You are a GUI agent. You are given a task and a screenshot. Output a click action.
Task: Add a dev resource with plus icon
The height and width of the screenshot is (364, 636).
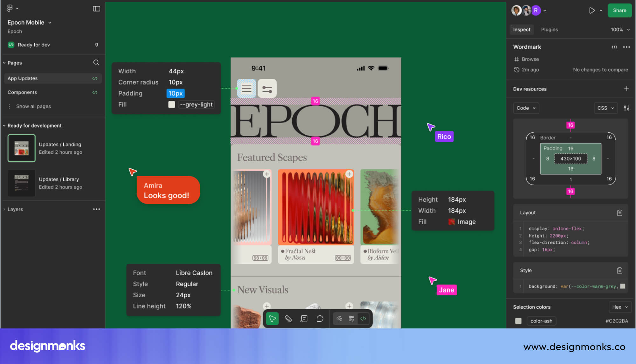626,89
